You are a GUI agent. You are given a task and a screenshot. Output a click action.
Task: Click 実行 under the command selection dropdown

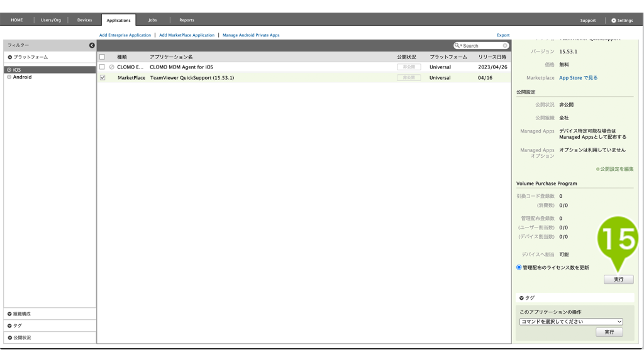pyautogui.click(x=609, y=332)
